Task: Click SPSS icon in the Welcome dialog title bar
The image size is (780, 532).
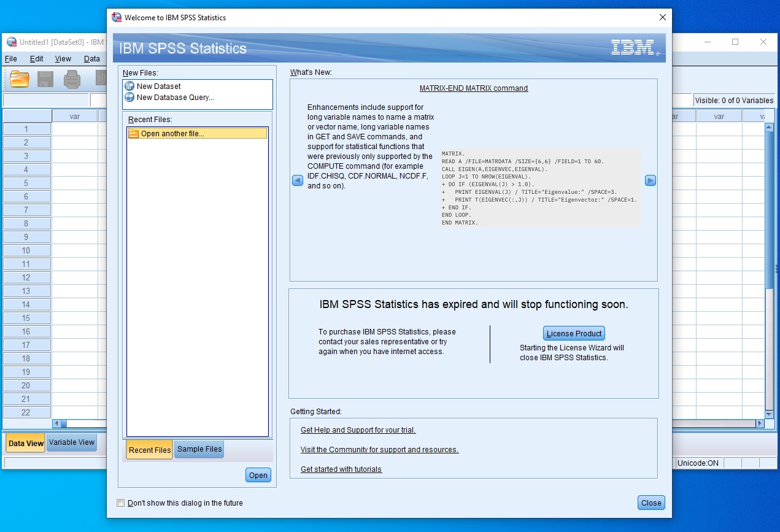Action: 117,17
